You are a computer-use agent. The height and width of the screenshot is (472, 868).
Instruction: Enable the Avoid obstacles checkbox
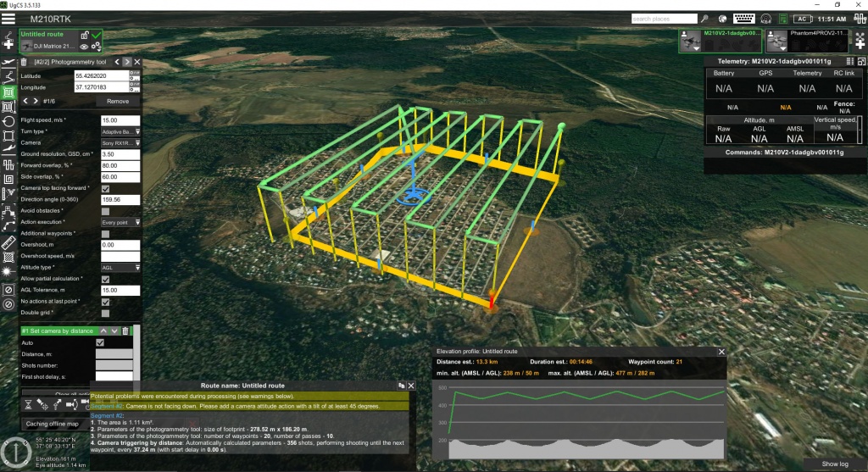[105, 211]
